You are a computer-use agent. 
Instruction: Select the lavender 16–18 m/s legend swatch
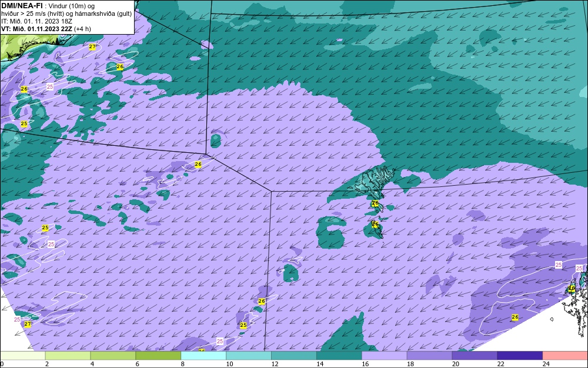click(x=385, y=356)
